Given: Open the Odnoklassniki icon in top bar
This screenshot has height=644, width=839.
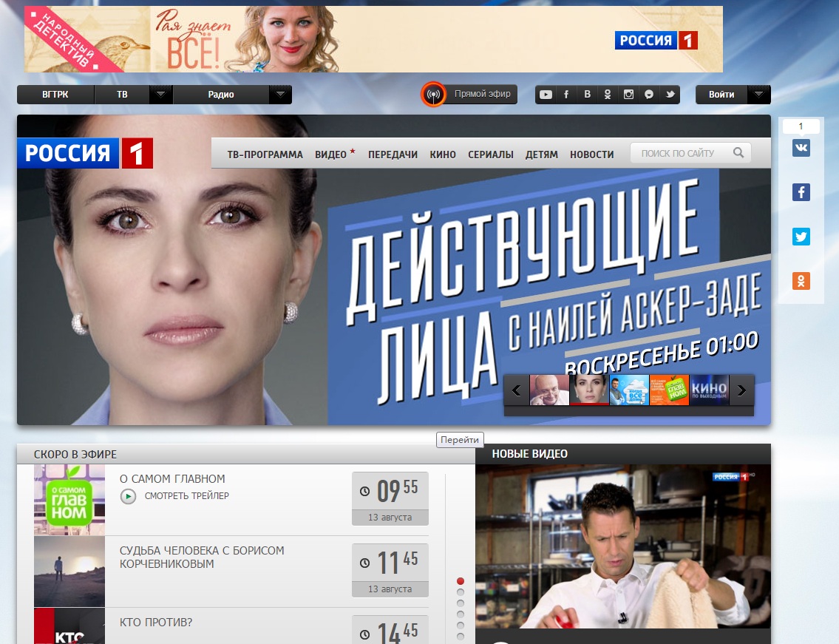Looking at the screenshot, I should tap(608, 95).
